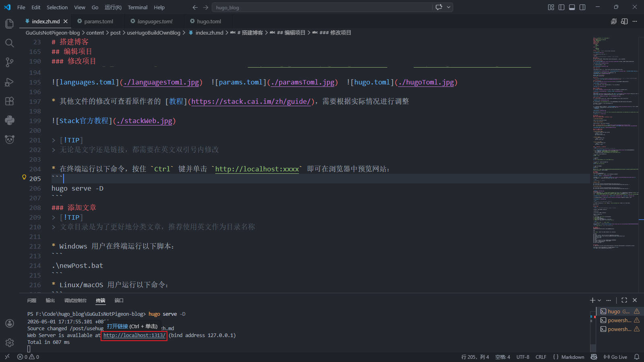The image size is (644, 362).
Task: Open the Selection menu
Action: click(x=57, y=7)
